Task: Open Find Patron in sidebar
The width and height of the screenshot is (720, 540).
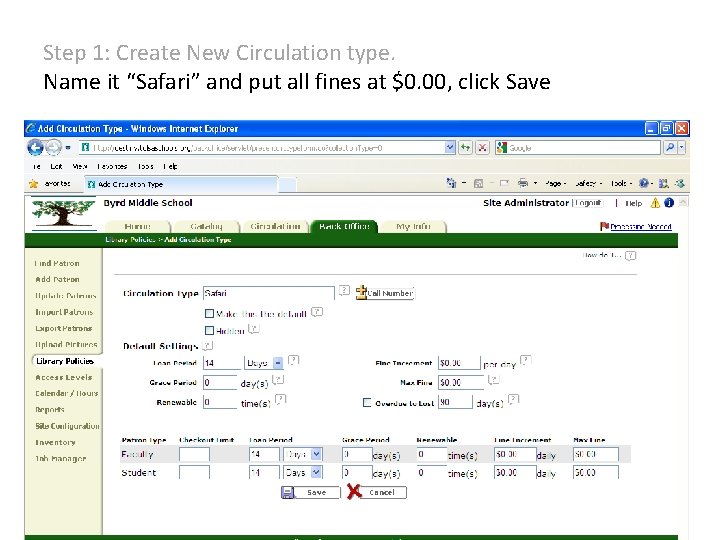Action: [x=57, y=263]
